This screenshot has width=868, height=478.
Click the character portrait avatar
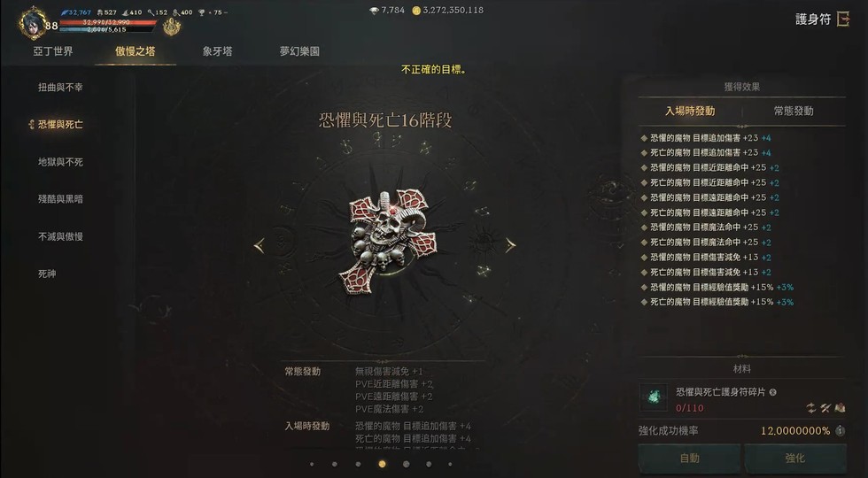(32, 23)
